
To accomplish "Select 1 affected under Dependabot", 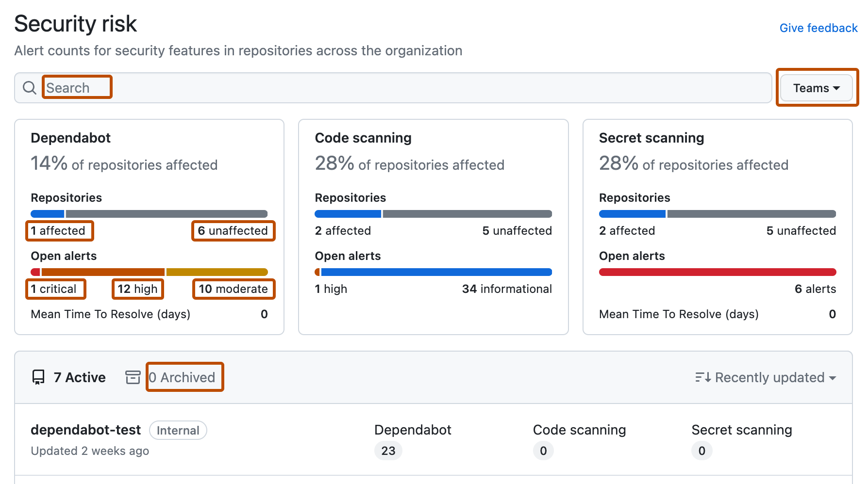I will (x=58, y=231).
